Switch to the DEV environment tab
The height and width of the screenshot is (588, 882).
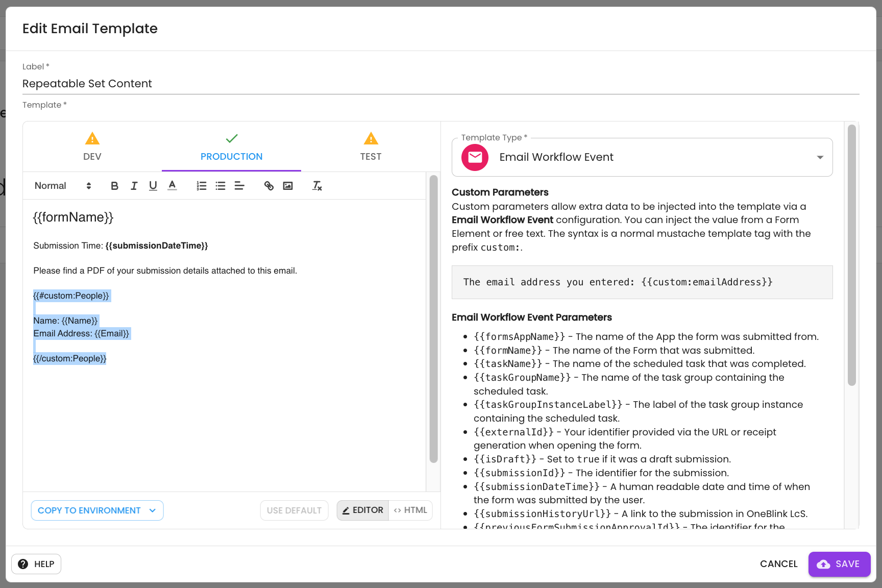(x=92, y=146)
